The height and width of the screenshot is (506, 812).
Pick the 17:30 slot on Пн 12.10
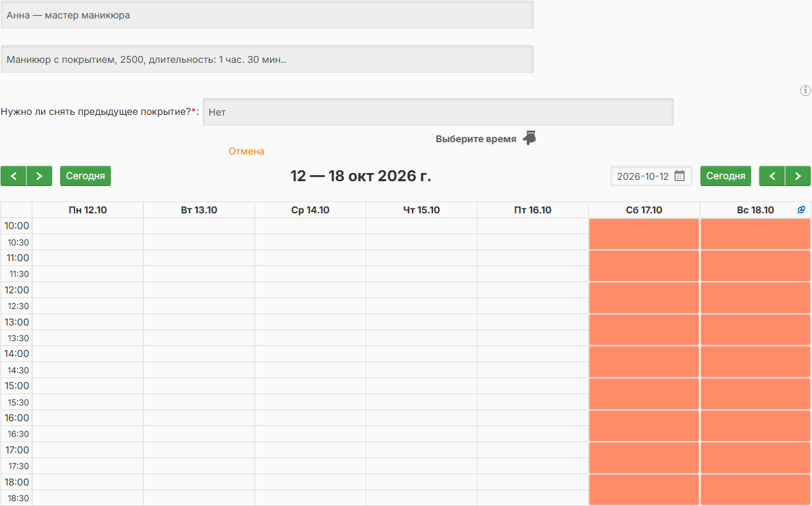point(88,466)
